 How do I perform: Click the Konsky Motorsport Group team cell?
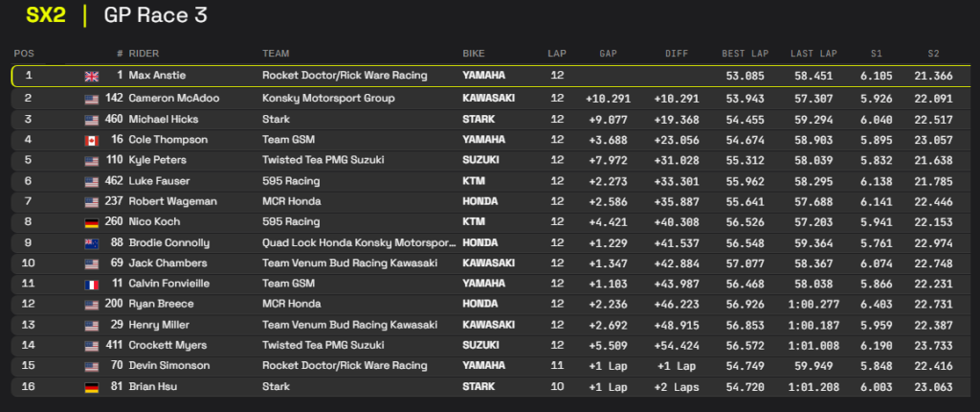point(329,99)
